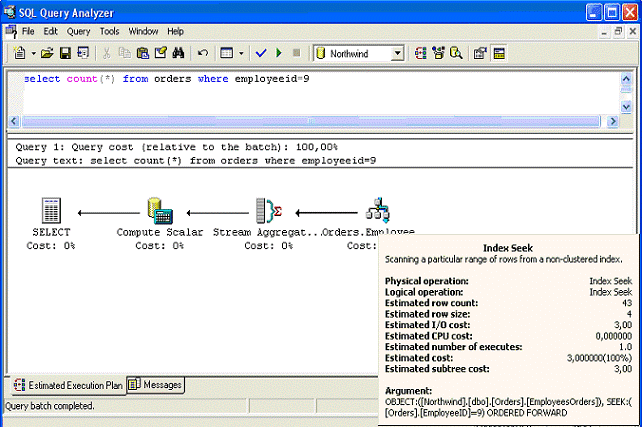Image resolution: width=642 pixels, height=427 pixels.
Task: Open the Window menu
Action: pyautogui.click(x=143, y=32)
